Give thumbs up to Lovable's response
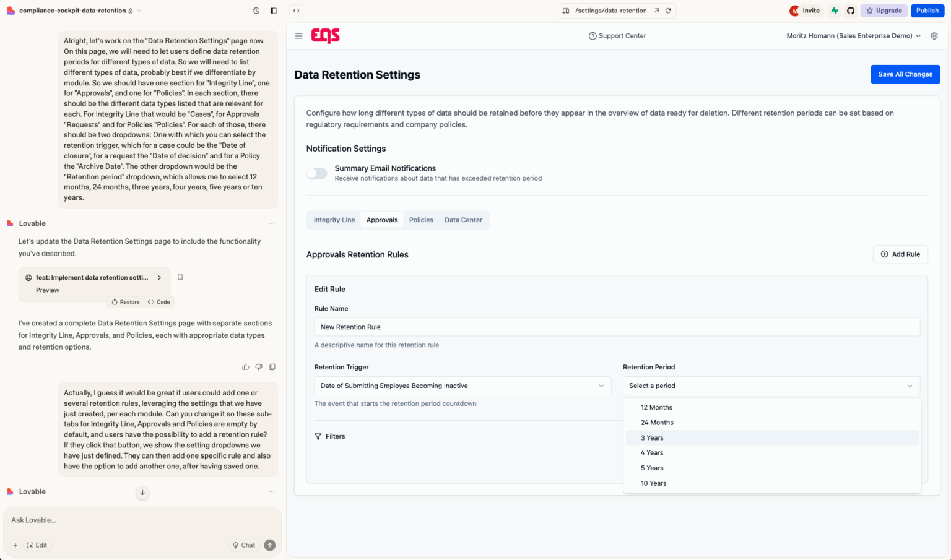The width and height of the screenshot is (951, 560). (246, 367)
